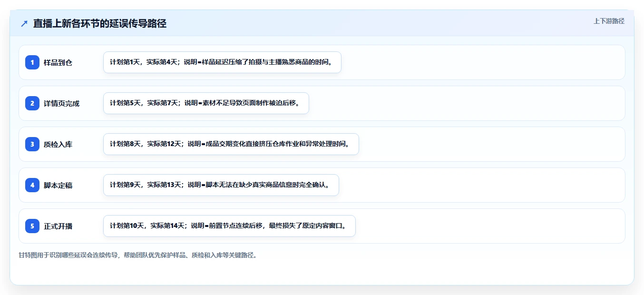
Task: Click the 正式开播 step label
Action: (x=58, y=226)
